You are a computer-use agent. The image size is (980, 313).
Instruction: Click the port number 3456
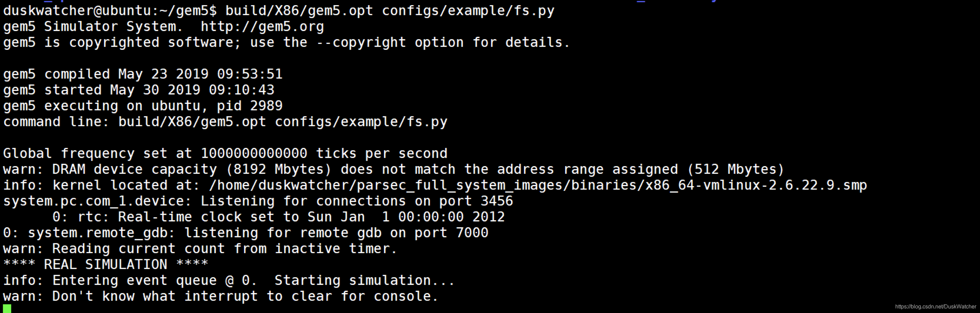496,201
